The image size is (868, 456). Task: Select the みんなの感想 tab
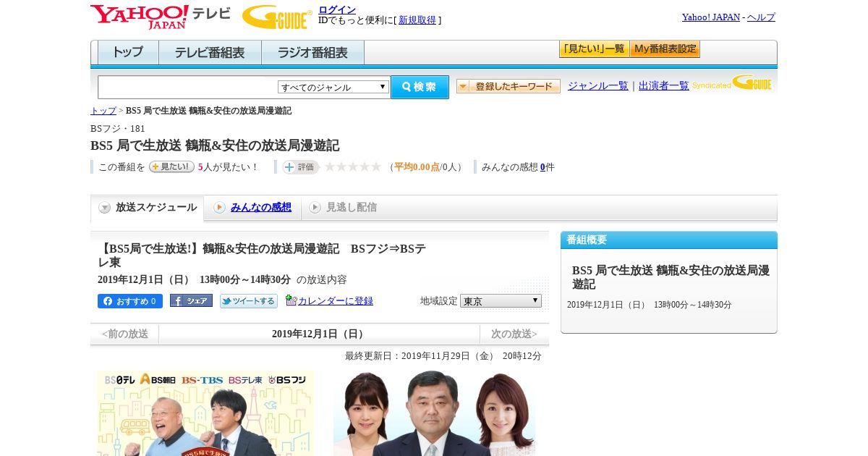[x=261, y=208]
